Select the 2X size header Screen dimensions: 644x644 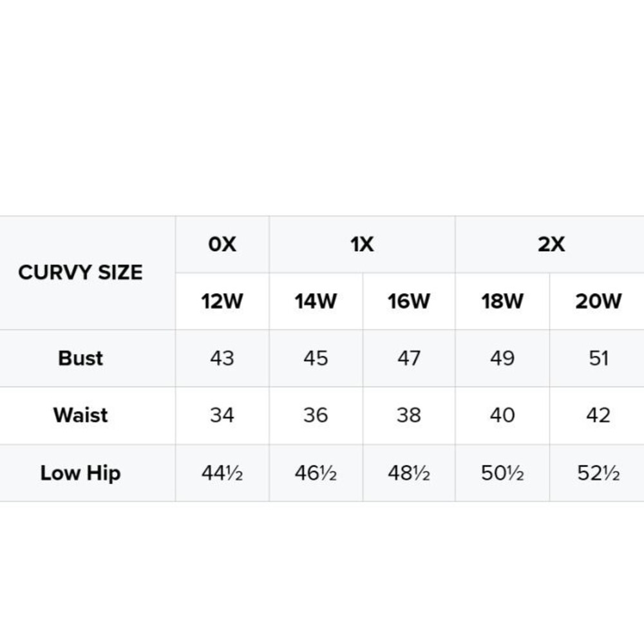551,244
